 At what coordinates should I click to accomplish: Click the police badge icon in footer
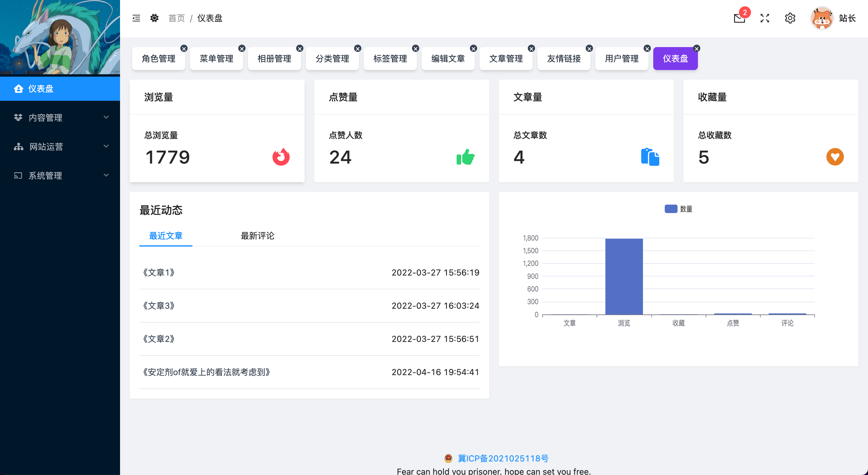tap(448, 458)
